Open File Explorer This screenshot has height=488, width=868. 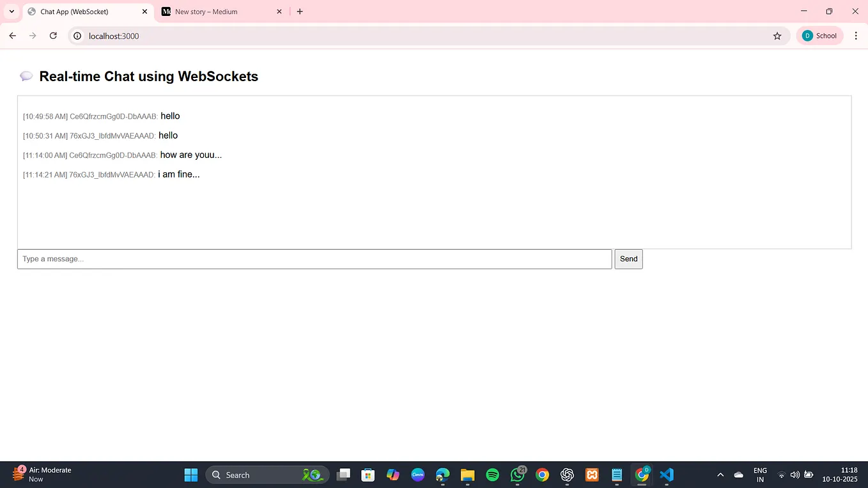click(467, 475)
